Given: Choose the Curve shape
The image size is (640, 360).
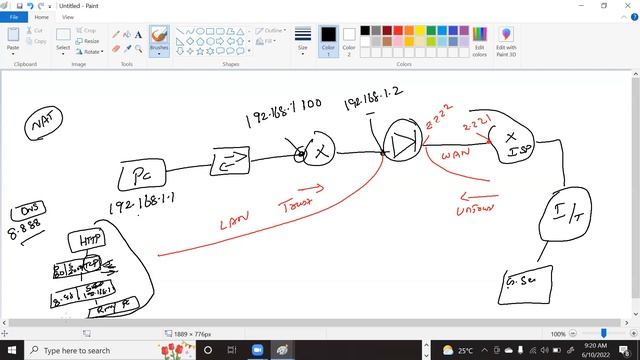Looking at the screenshot, I should click(x=190, y=31).
